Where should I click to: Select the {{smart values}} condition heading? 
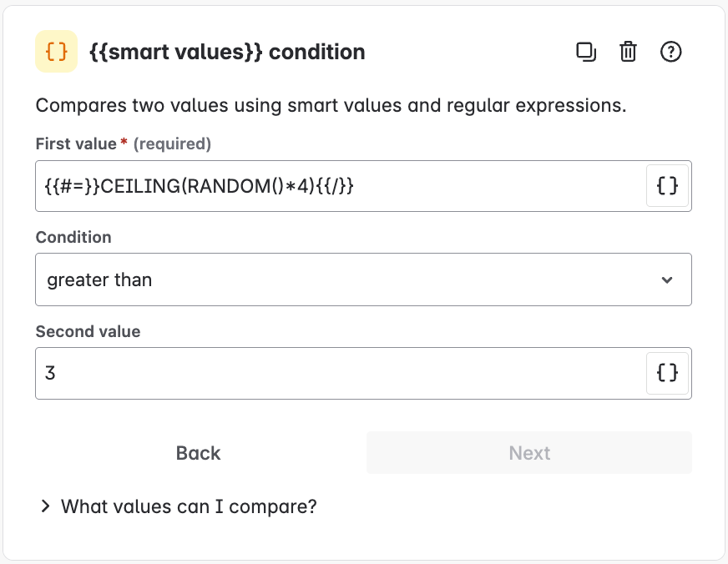[x=227, y=52]
